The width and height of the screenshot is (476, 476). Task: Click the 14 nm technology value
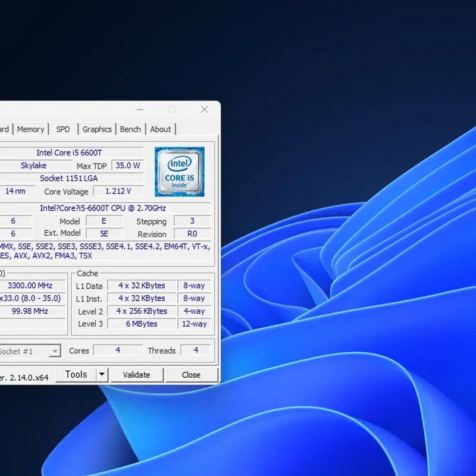[17, 191]
